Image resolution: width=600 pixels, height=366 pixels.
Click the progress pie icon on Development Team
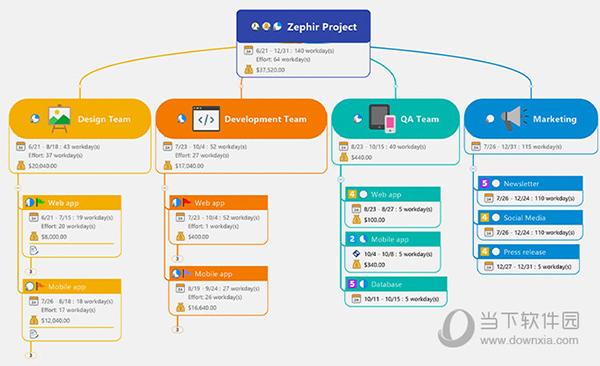point(181,119)
